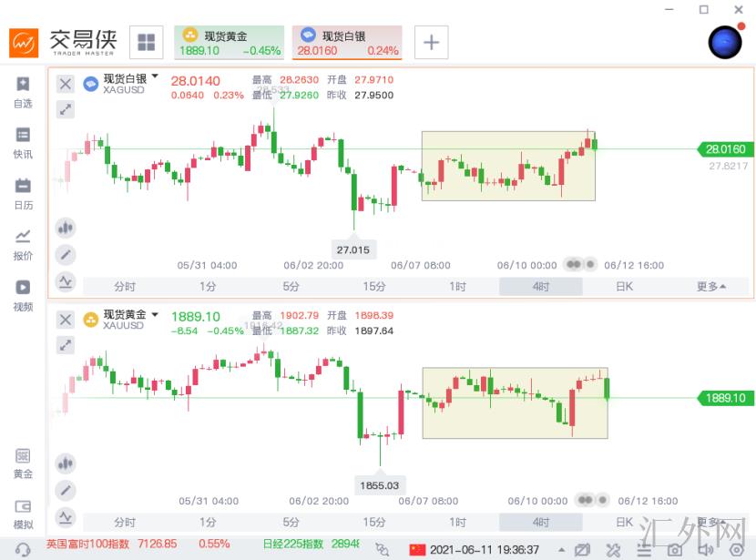
Task: Select 5分 timeframe in silver chart
Action: tap(291, 287)
